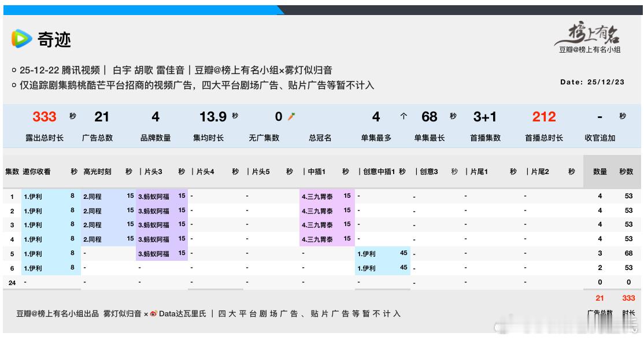Click the 21 value above 广告总数

(x=101, y=117)
